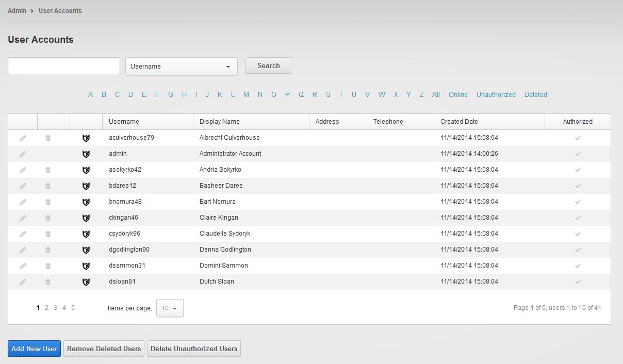The width and height of the screenshot is (623, 364).
Task: Show All users filter
Action: pyautogui.click(x=436, y=94)
